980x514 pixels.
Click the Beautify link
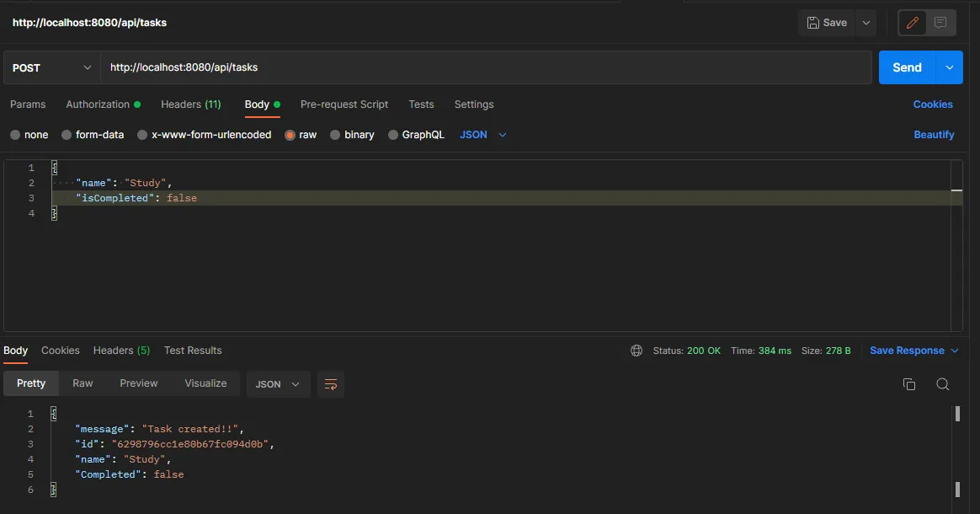click(934, 135)
